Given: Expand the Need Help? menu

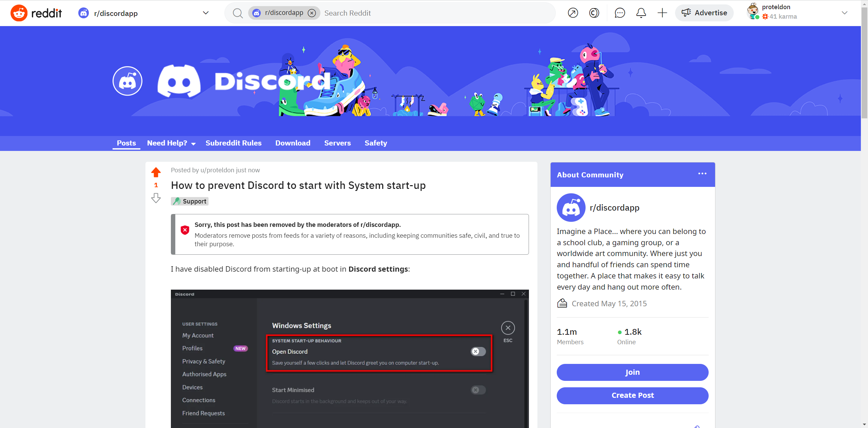Looking at the screenshot, I should [171, 143].
